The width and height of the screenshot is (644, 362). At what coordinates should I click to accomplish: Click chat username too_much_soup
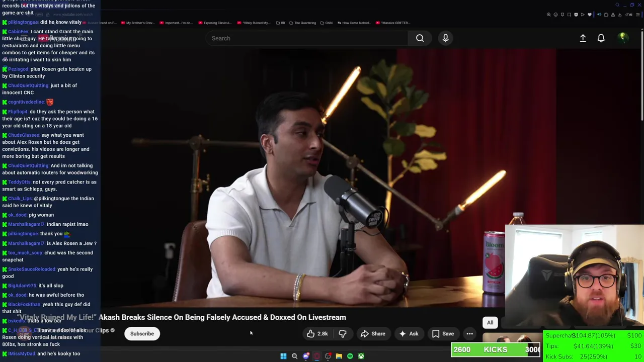coord(25,253)
